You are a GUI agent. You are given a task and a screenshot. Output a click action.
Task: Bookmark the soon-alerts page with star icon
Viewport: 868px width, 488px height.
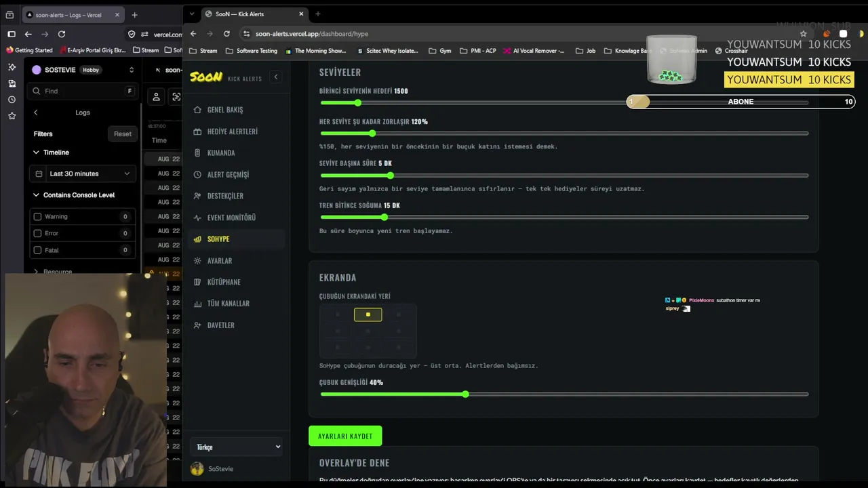coord(804,34)
